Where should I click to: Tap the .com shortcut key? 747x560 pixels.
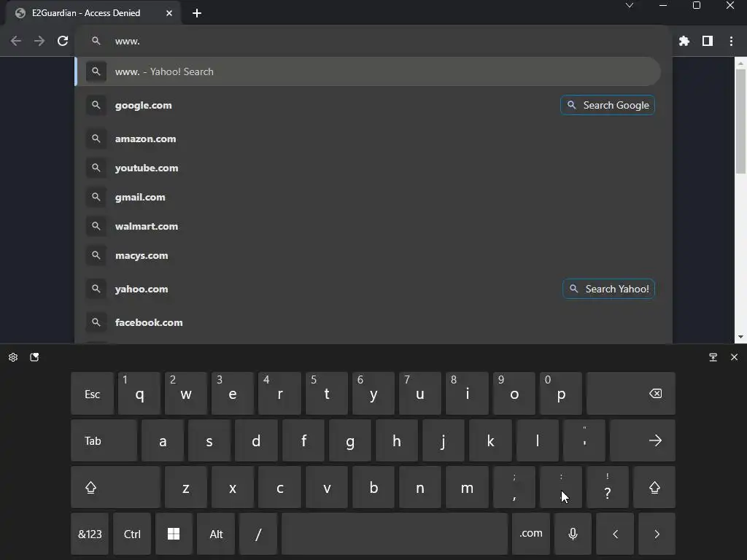click(531, 534)
